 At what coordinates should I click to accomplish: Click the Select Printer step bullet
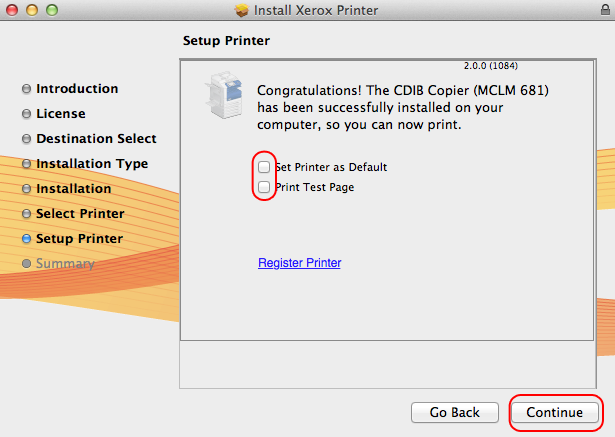tap(26, 214)
